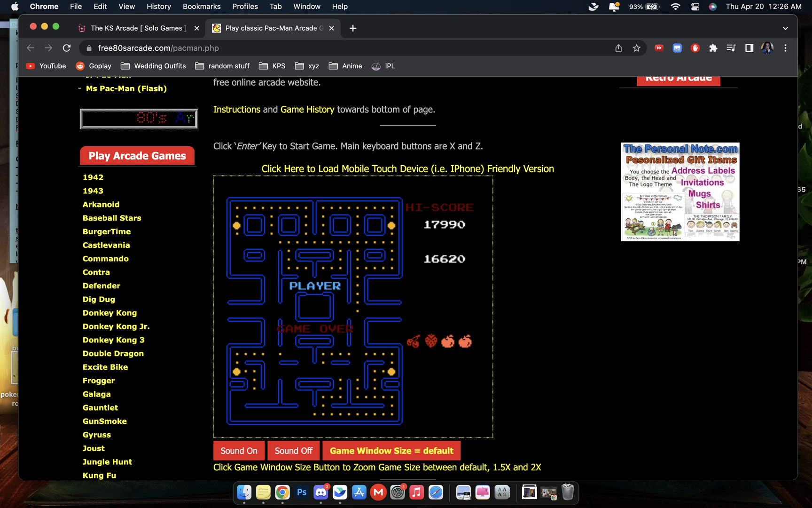Image resolution: width=812 pixels, height=508 pixels.
Task: Load the Mobile Touch Device friendly version
Action: (408, 169)
